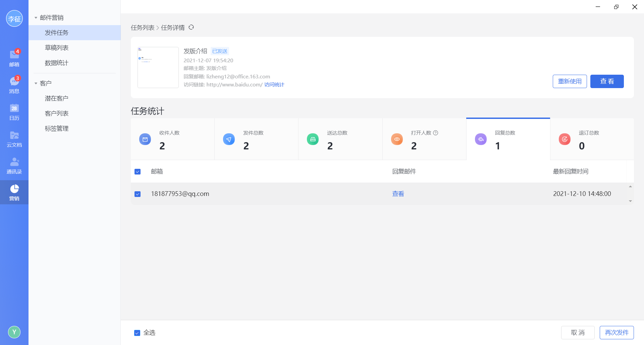Uncheck the 181877953@qq.com row checkbox

138,194
